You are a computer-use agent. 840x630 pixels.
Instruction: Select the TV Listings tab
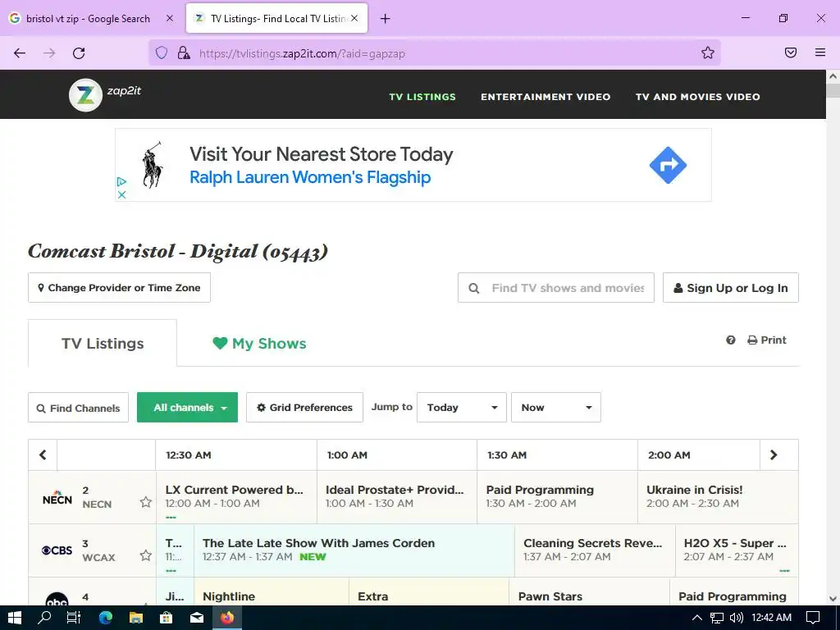[x=103, y=344]
